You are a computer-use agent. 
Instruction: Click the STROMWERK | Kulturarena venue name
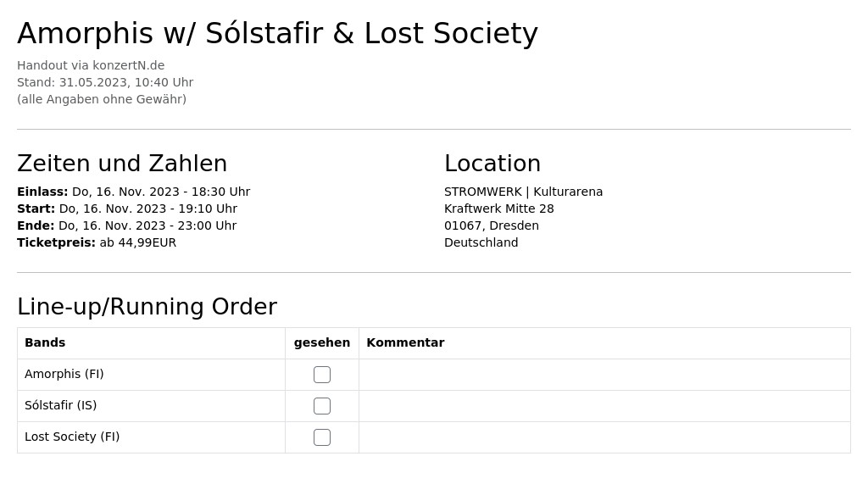(x=523, y=192)
